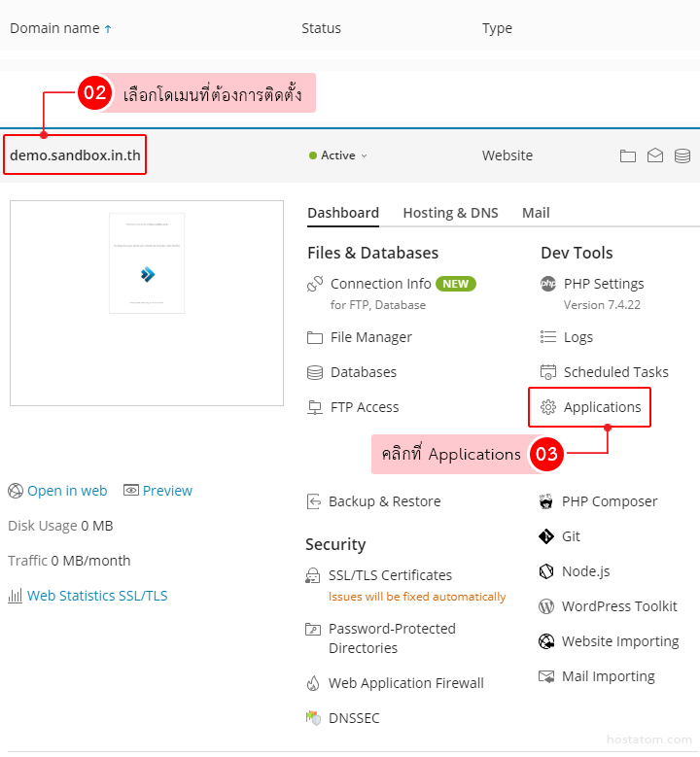Open the Git icon under Dev Tools

point(545,536)
